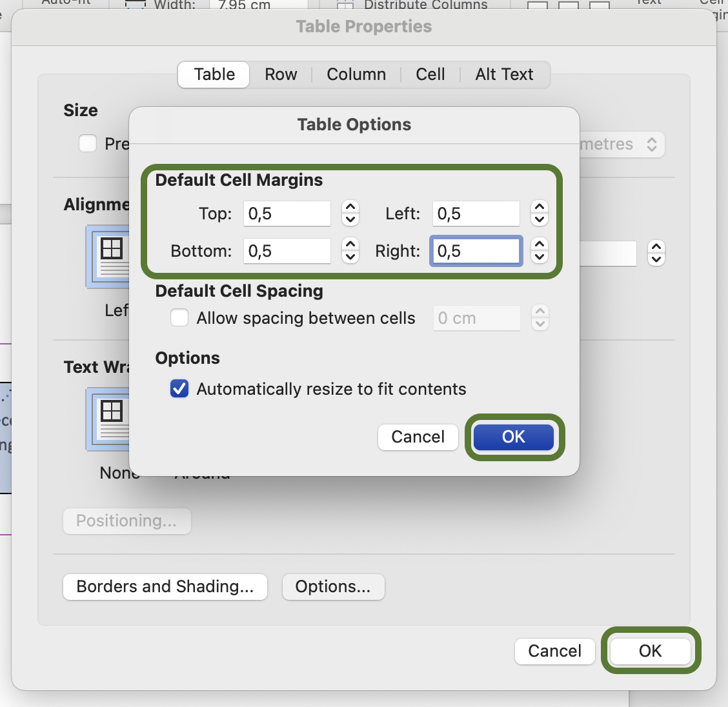Open the Cell tab
The image size is (728, 707).
pos(430,74)
